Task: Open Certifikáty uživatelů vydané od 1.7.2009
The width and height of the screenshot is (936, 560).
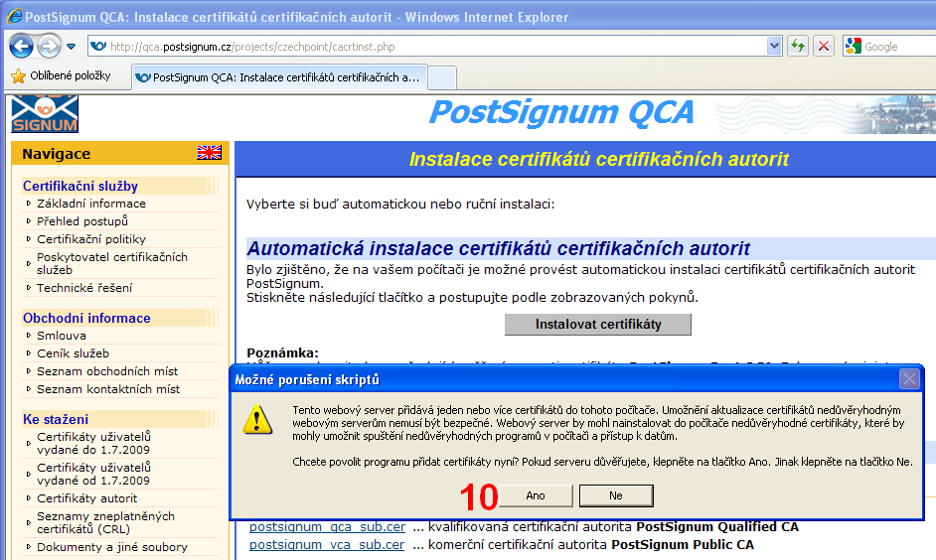Action: click(93, 475)
